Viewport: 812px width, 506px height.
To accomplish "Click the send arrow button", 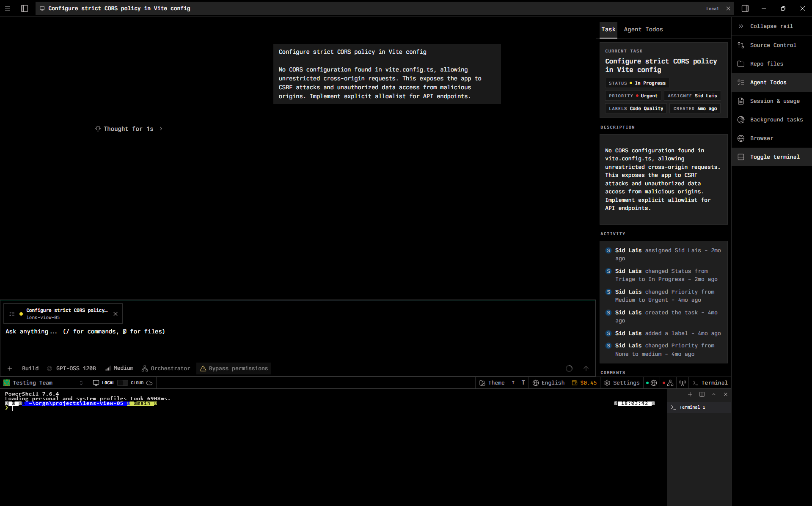I will (586, 368).
